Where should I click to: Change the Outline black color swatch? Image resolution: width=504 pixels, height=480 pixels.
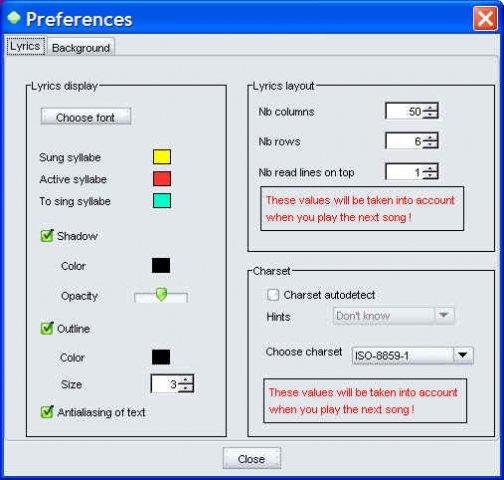click(161, 357)
